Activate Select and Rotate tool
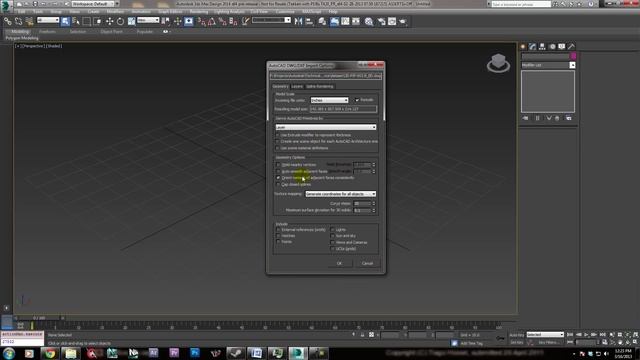 [x=120, y=21]
